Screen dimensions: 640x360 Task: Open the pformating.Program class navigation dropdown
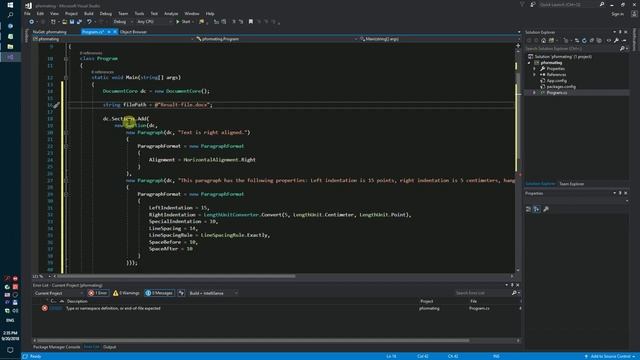coord(276,39)
